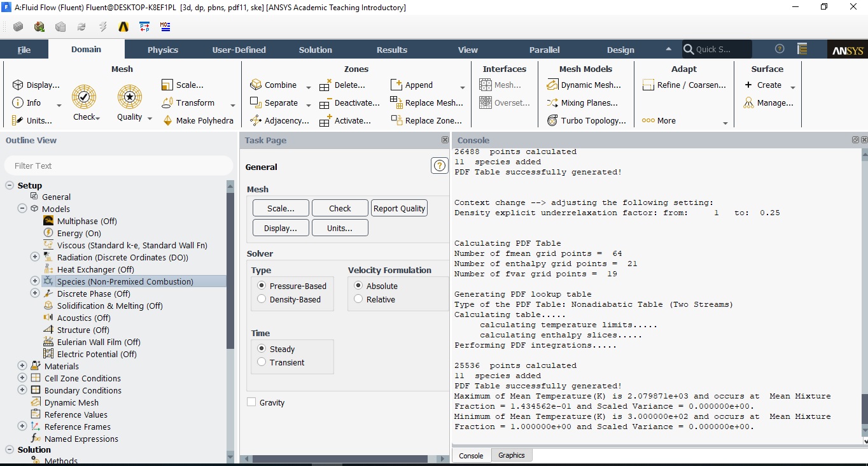Viewport: 868px width, 466px height.
Task: Switch to the Physics ribbon tab
Action: [x=163, y=50]
